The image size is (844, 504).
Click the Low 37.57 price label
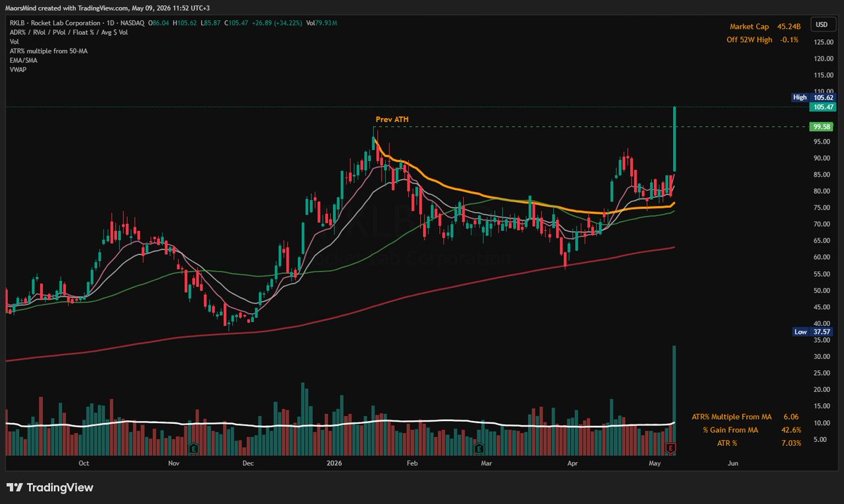pyautogui.click(x=813, y=332)
